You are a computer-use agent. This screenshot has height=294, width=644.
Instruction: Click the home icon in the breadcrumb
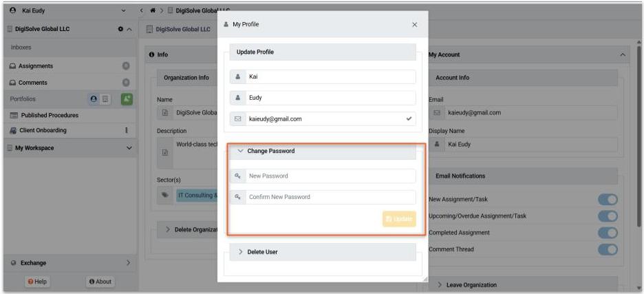point(151,11)
